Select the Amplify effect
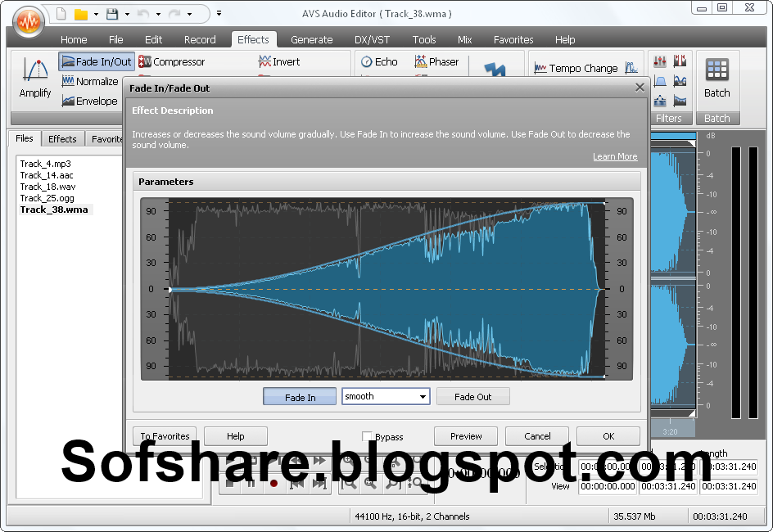 (x=35, y=79)
